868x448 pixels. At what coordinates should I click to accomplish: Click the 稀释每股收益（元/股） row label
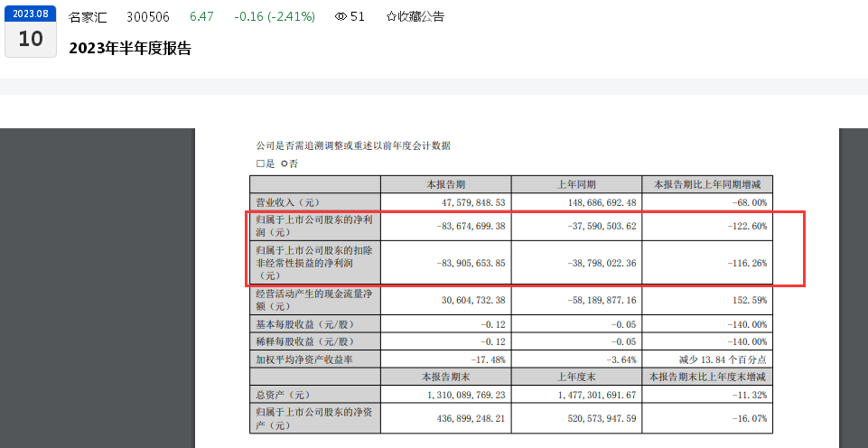point(305,341)
